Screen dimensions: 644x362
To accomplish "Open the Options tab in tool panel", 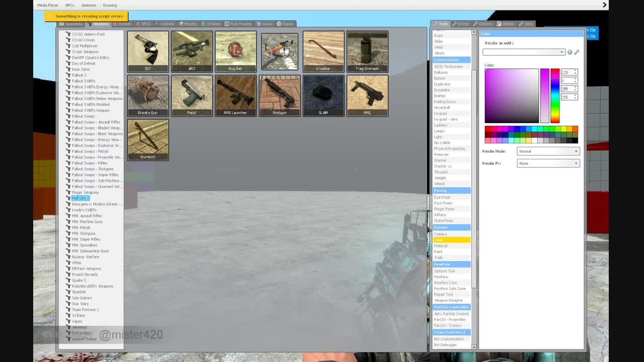I will point(483,24).
